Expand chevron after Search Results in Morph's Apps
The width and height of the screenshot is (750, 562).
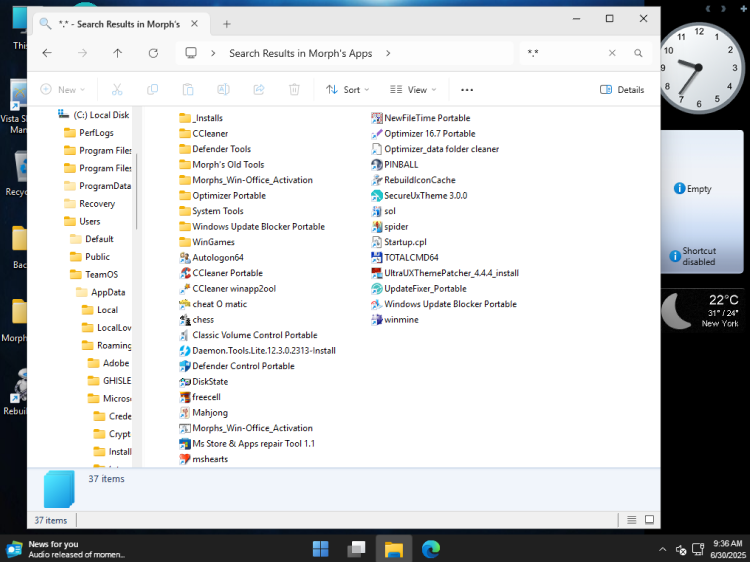(x=388, y=53)
